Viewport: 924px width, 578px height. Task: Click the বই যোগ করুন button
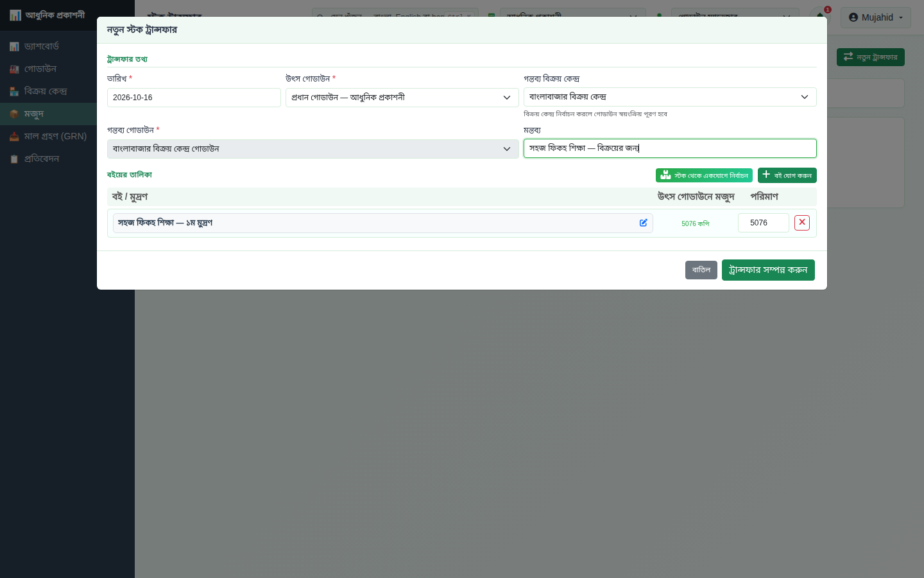tap(787, 175)
